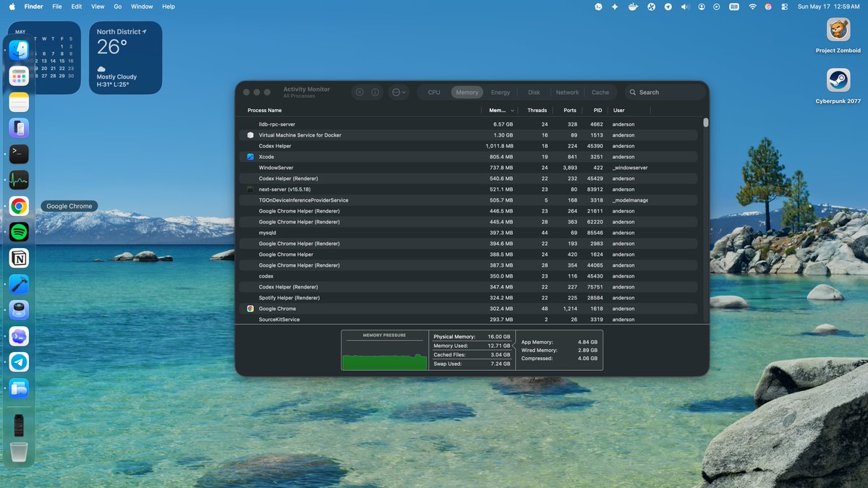
Task: Open Telegram from the Dock
Action: [19, 362]
